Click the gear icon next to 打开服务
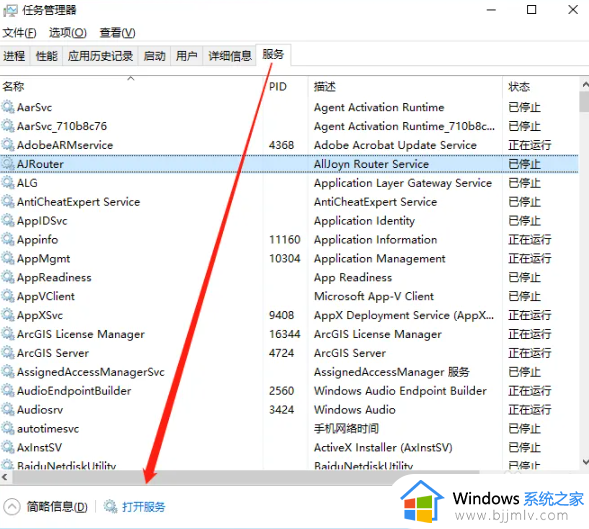 point(110,506)
